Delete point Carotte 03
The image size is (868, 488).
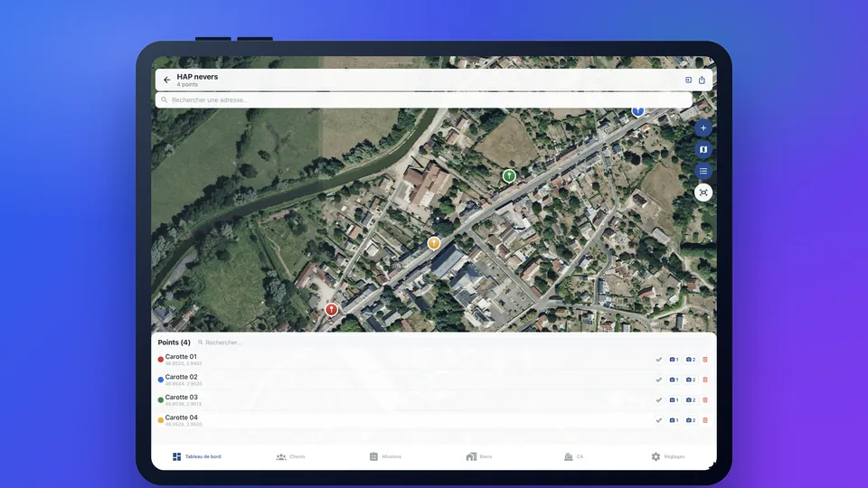pos(705,400)
